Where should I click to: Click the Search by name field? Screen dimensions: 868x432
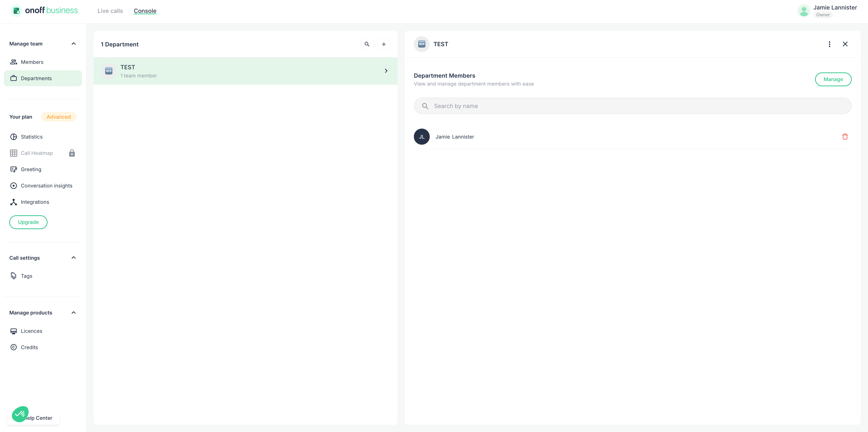[633, 106]
